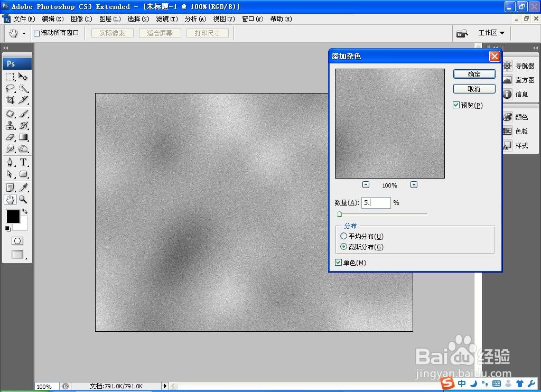This screenshot has width=541, height=392.
Task: Open the 编辑 Edit menu
Action: tap(53, 19)
